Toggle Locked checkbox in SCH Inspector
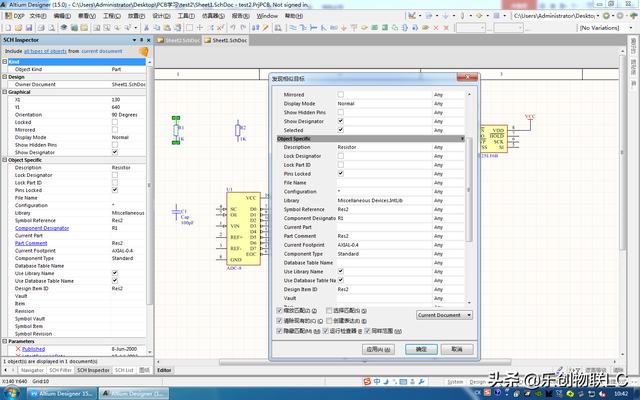This screenshot has width=640, height=400. 115,122
